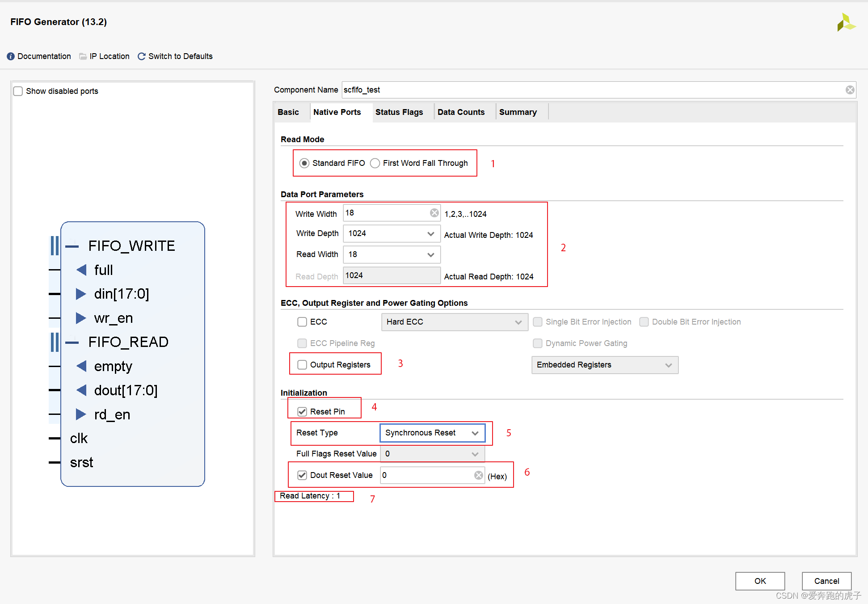
Task: Enable the Output Registers checkbox
Action: 302,365
